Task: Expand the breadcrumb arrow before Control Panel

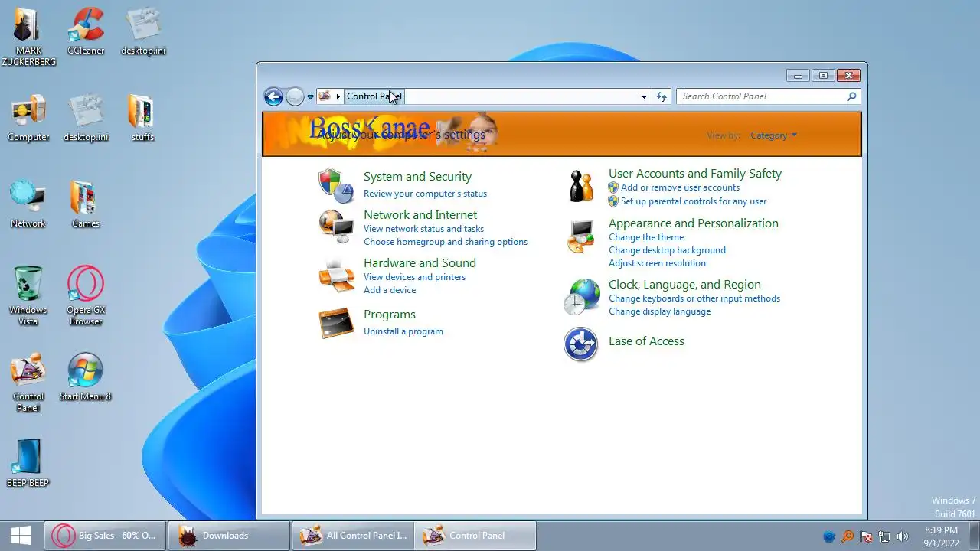Action: click(338, 96)
